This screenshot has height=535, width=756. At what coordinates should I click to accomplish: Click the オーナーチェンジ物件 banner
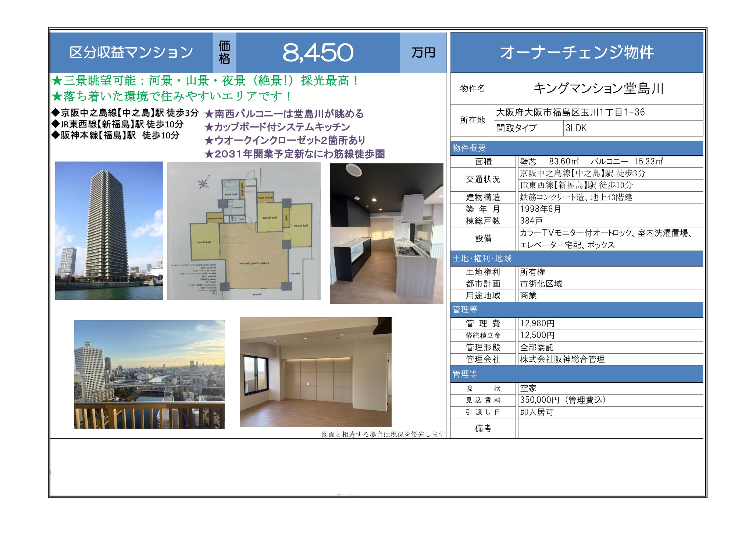pos(577,52)
